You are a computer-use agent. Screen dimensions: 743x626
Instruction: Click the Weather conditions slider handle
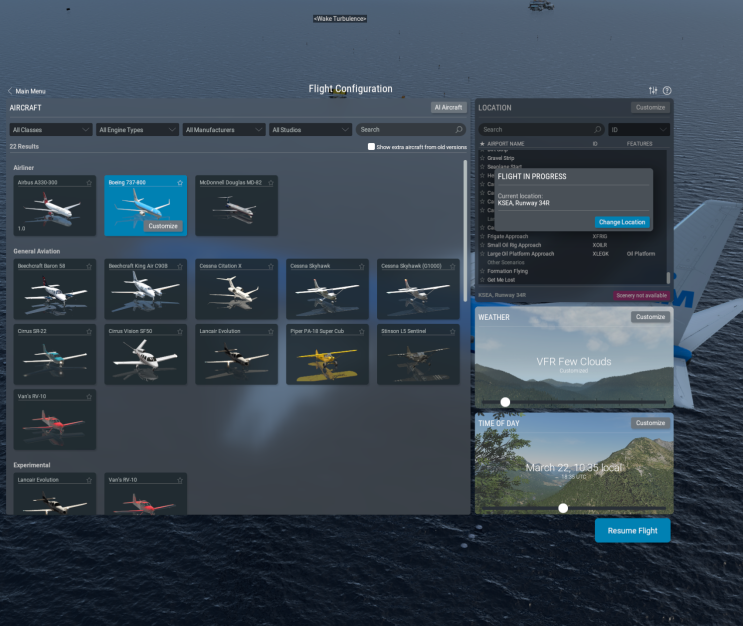pos(505,402)
